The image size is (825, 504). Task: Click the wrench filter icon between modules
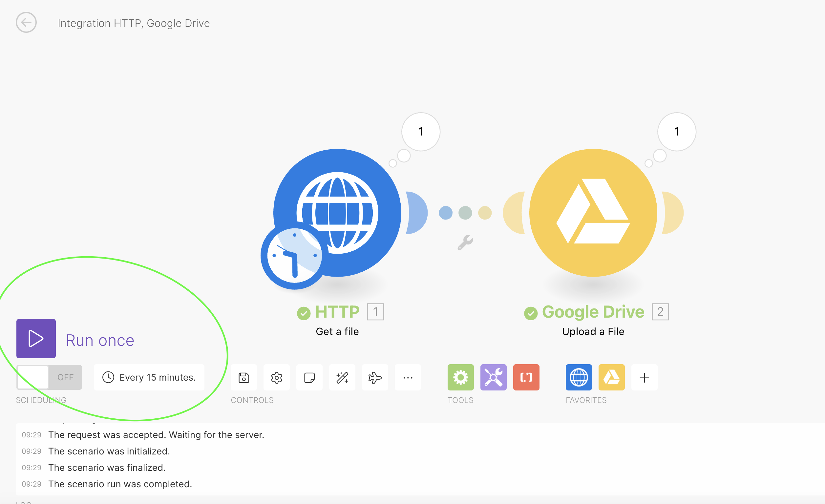click(465, 242)
